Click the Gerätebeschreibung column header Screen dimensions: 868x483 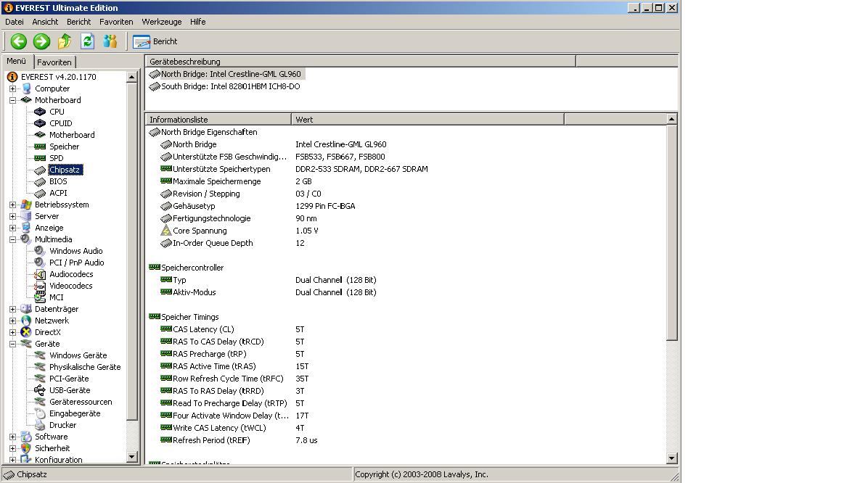pos(361,62)
